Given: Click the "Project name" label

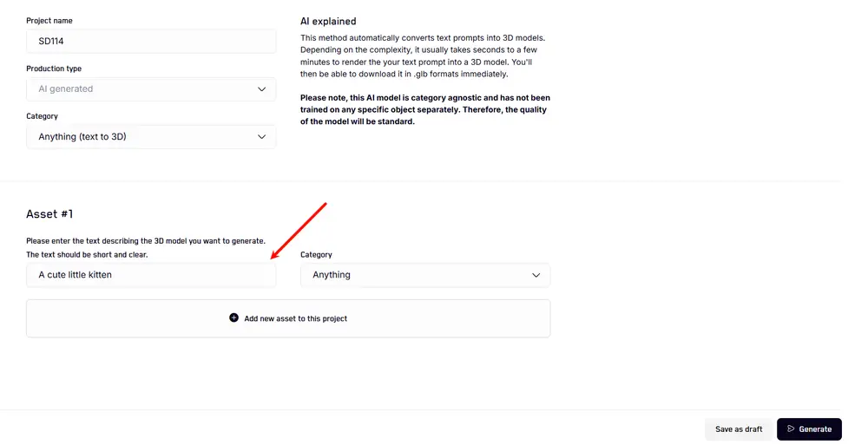Looking at the screenshot, I should point(49,21).
